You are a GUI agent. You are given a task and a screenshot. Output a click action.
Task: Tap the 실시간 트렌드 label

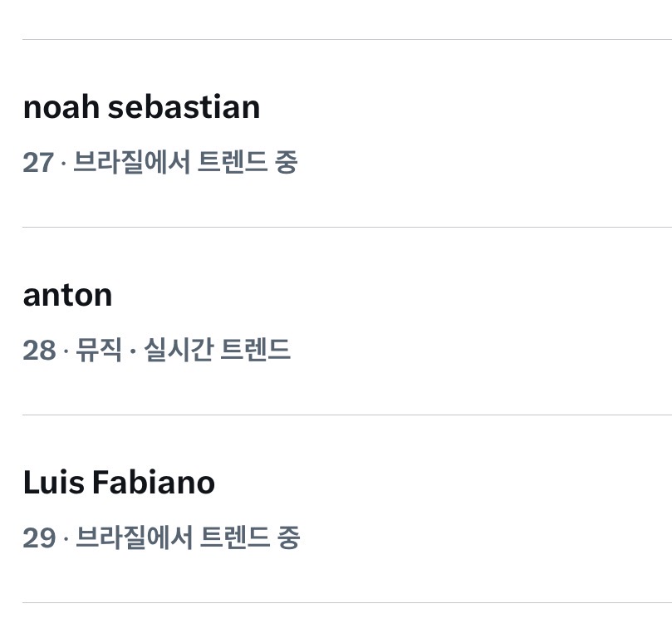click(218, 350)
